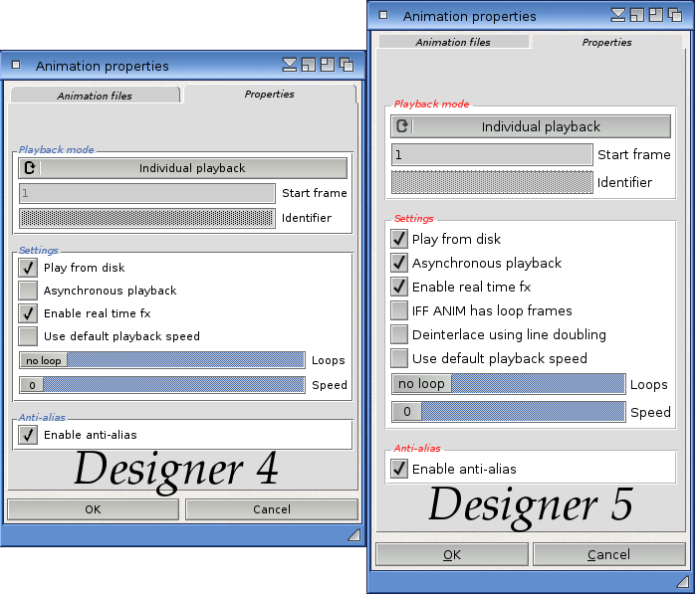
Task: Click the Speed slider in Designer 5
Action: tap(509, 411)
